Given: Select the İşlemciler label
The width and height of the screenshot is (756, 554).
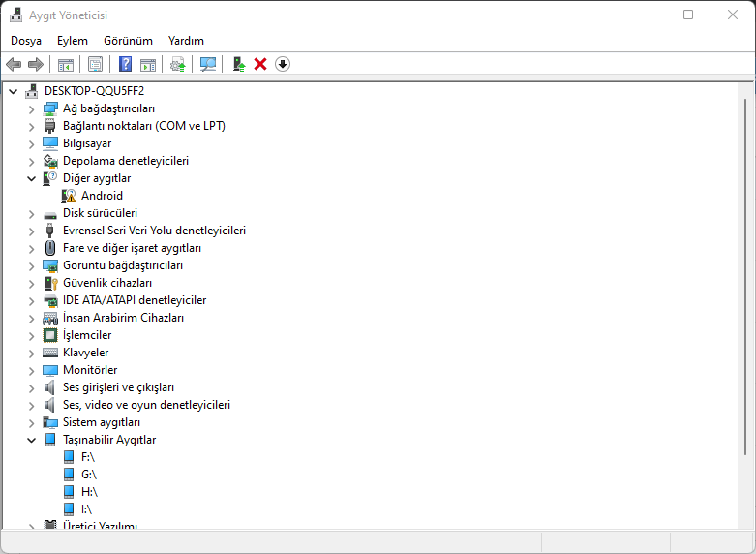Looking at the screenshot, I should click(87, 335).
